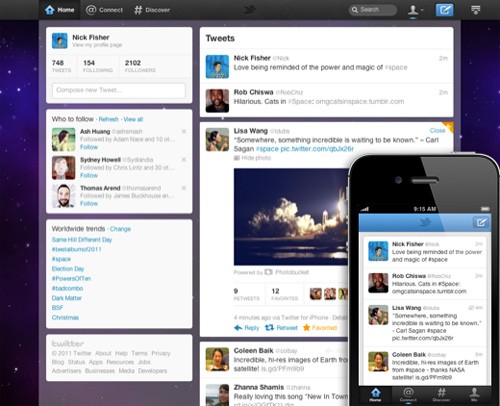Open Coleen Baik's avatar in the web timeline

pyautogui.click(x=217, y=359)
